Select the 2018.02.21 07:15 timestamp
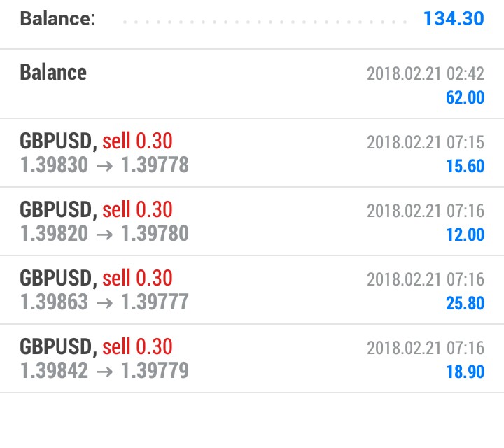504x448 pixels. (426, 142)
